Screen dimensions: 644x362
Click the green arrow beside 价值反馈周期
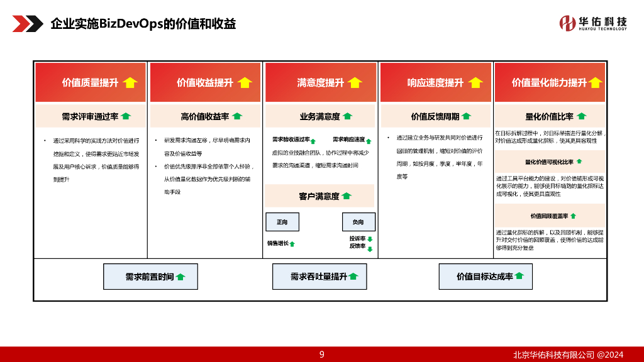[466, 116]
